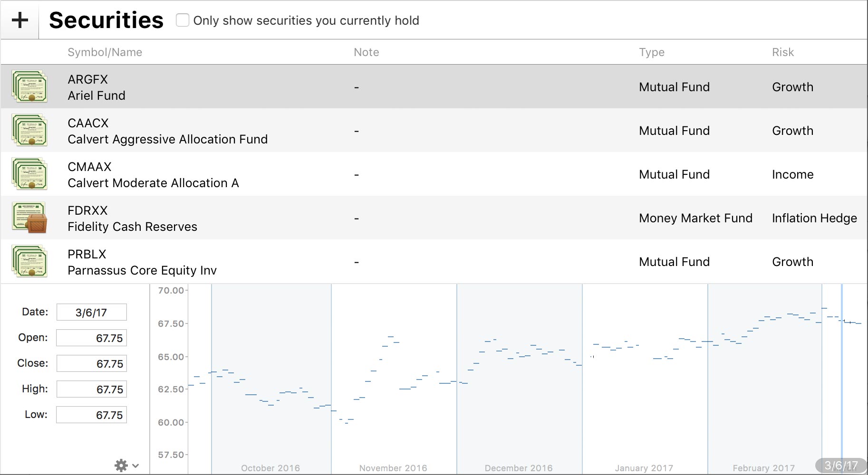Image resolution: width=868 pixels, height=475 pixels.
Task: Click the FDRXX money market crate icon
Action: pos(29,218)
